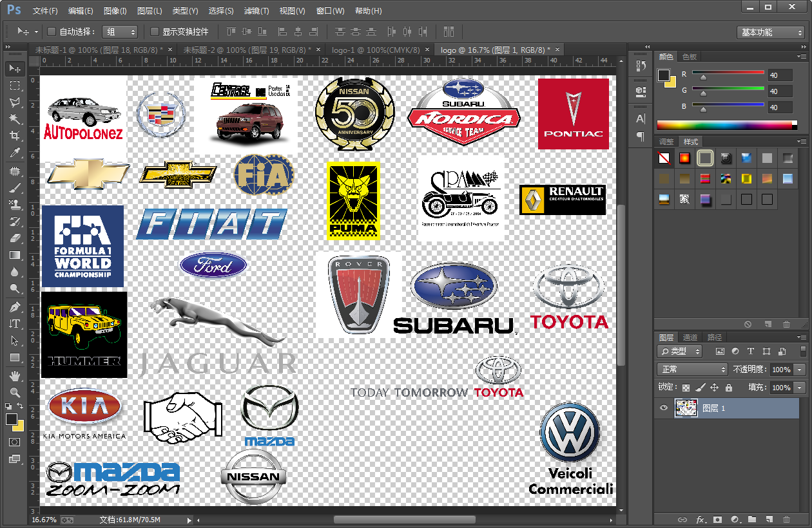
Task: Open the Color panel flyout menu
Action: coord(801,57)
